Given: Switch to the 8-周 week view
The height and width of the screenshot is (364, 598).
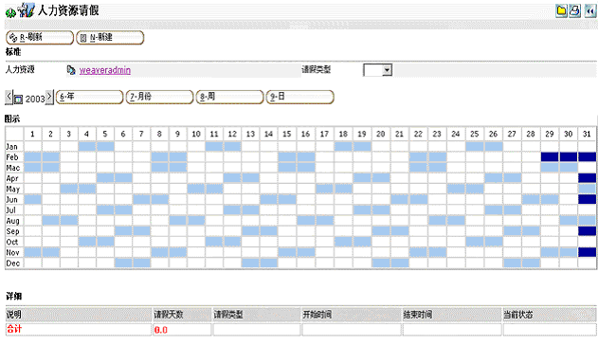Looking at the screenshot, I should click(230, 97).
